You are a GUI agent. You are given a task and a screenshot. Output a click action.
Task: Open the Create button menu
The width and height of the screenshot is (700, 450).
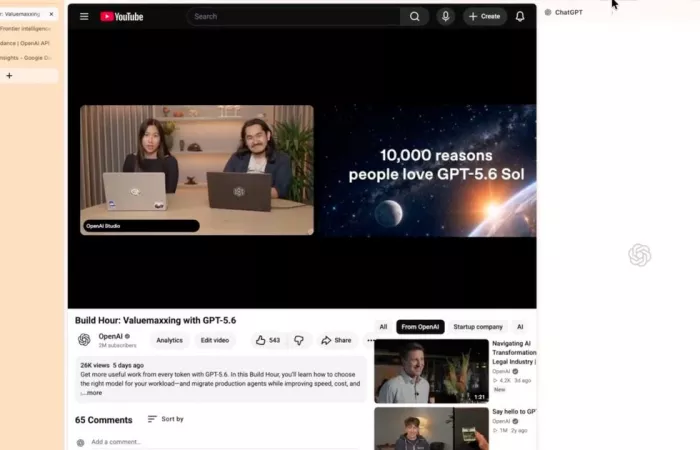(484, 17)
